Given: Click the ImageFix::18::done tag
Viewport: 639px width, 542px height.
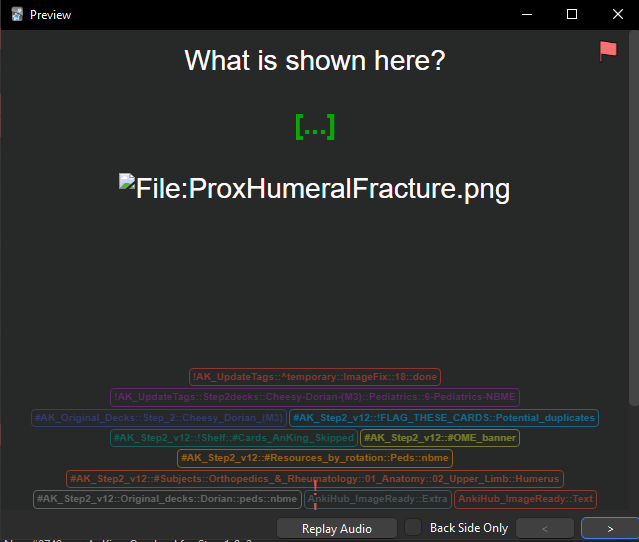Looking at the screenshot, I should pos(315,377).
